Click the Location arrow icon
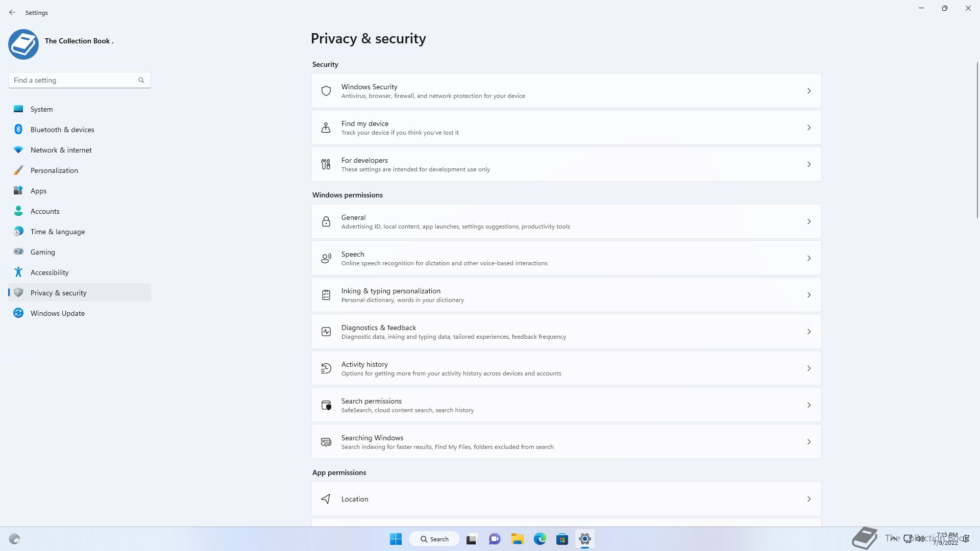 point(326,499)
